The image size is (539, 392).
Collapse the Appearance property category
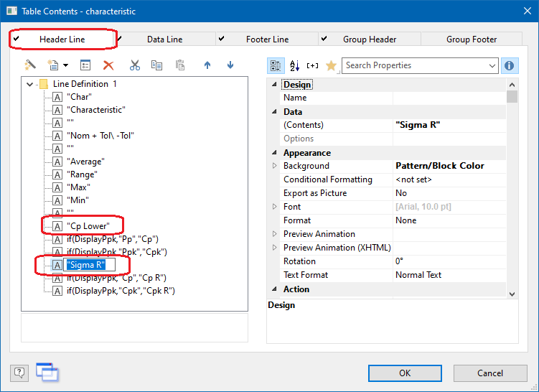[274, 152]
